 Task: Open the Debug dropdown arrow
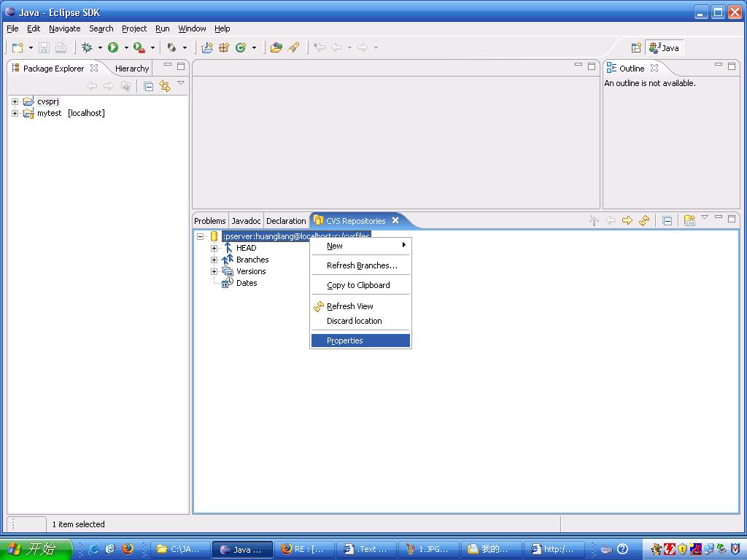tap(100, 47)
